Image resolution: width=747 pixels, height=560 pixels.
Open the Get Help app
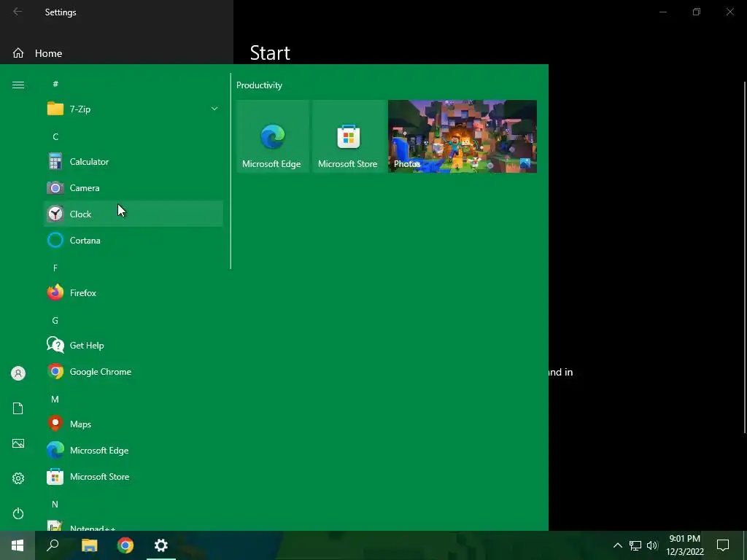click(x=133, y=345)
